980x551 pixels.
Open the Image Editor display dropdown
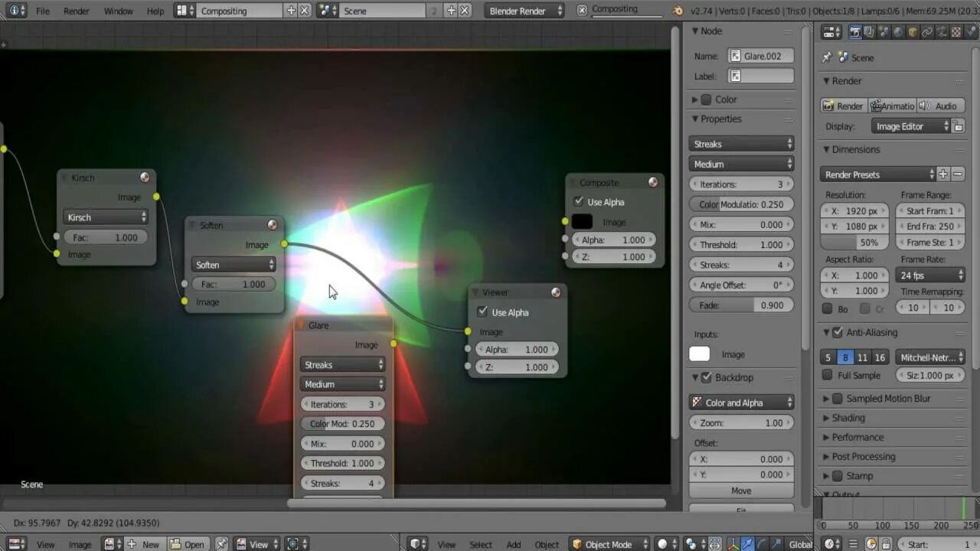911,126
